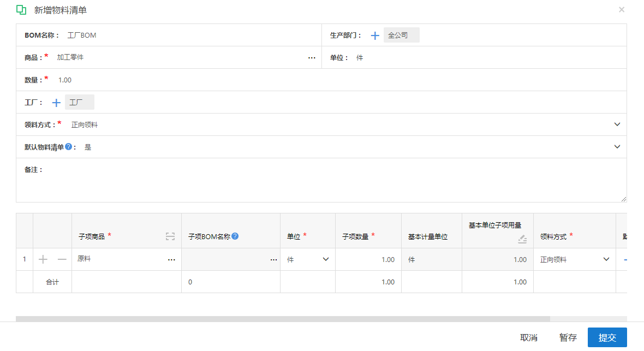Submit the form with 提交
Screen dimensions: 644x351
(x=607, y=337)
